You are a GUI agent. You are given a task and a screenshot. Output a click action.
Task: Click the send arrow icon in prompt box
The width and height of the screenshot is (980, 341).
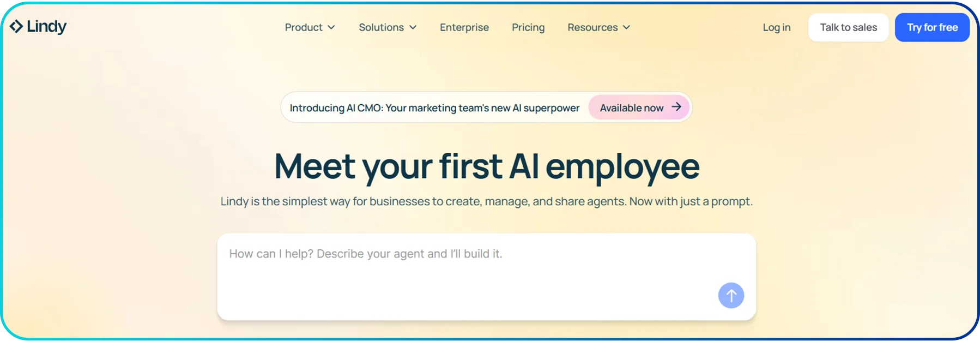click(731, 295)
